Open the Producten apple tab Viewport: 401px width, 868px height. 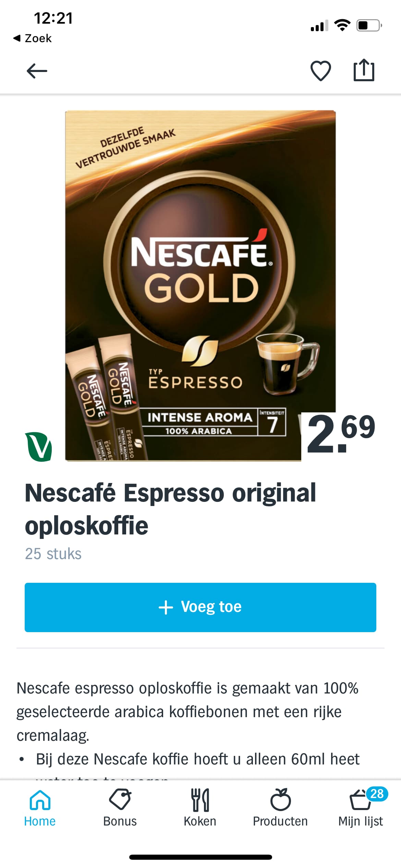tap(280, 808)
